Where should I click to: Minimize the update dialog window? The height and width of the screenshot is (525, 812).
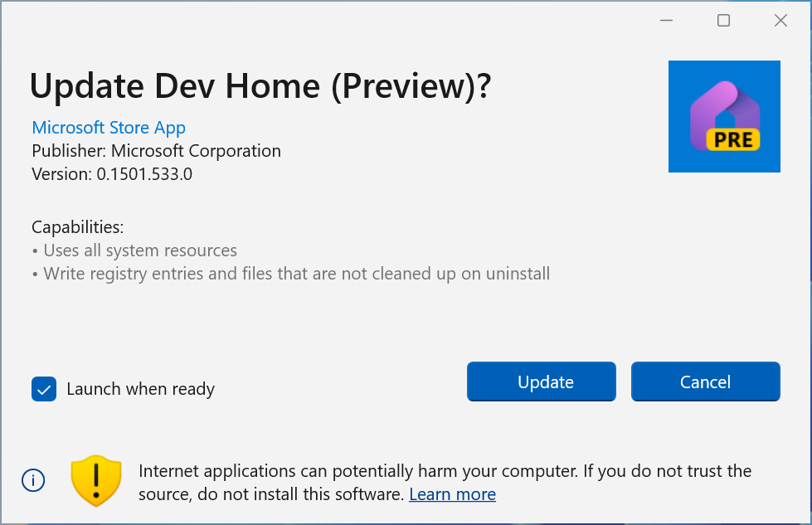pos(666,20)
